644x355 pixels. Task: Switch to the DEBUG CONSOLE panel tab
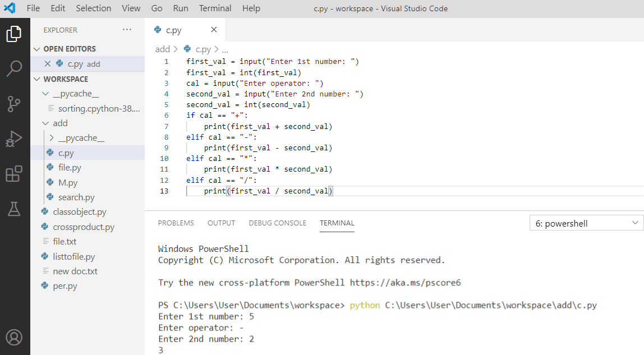(277, 223)
